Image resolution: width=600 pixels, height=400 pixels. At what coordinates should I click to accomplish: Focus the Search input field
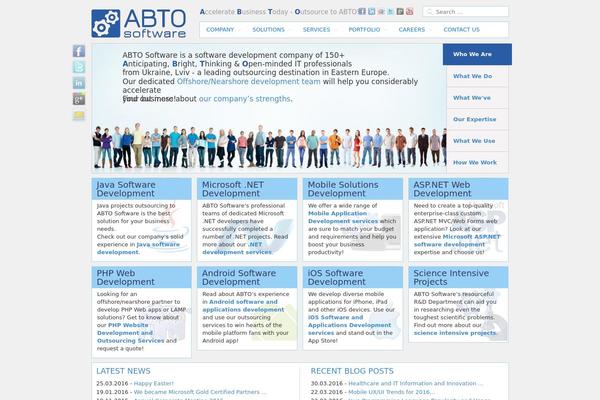pos(466,12)
